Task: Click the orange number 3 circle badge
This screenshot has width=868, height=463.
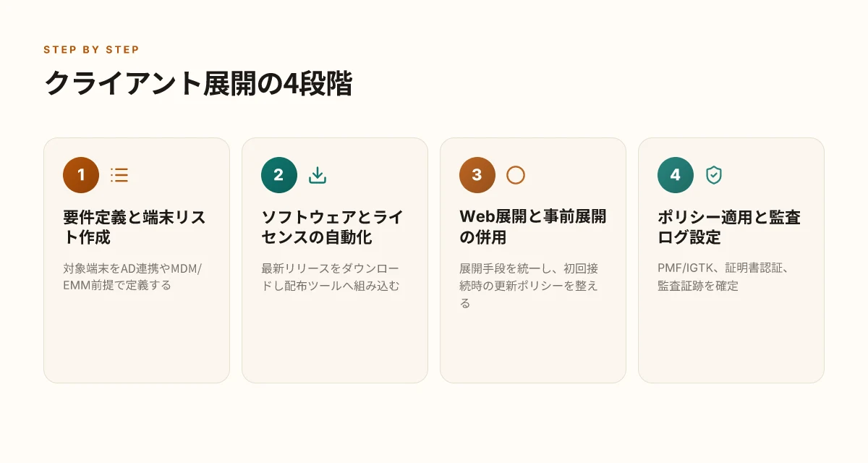Action: pos(477,175)
